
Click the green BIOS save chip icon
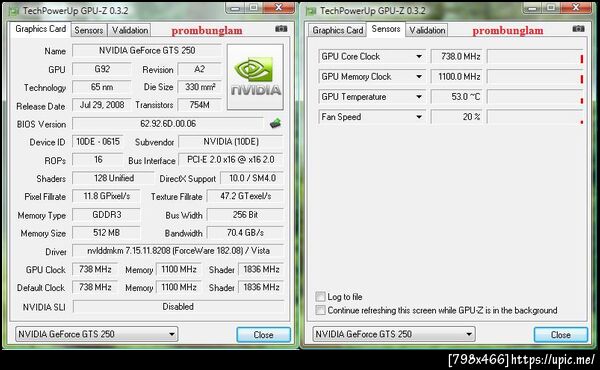(x=275, y=124)
